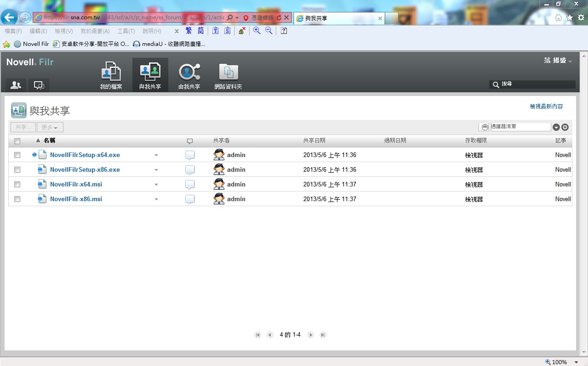Open the My Files (我的檔案) section
The width and height of the screenshot is (588, 366).
pyautogui.click(x=111, y=75)
